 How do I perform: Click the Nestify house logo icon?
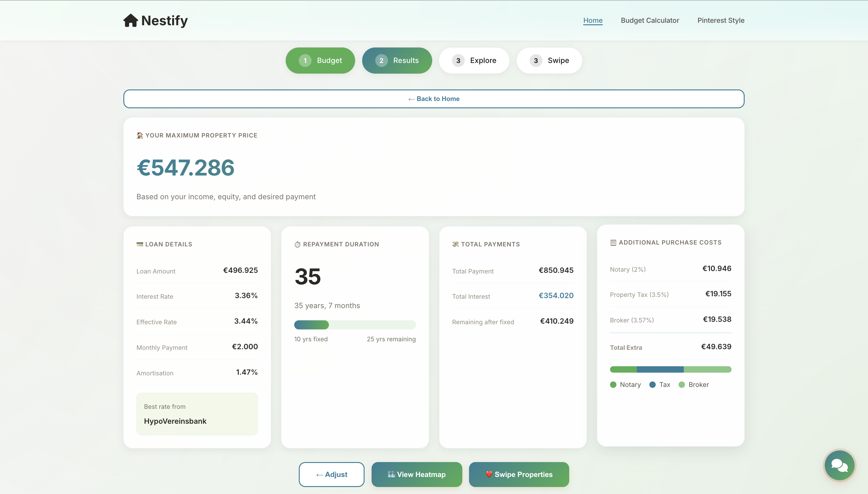(x=130, y=20)
